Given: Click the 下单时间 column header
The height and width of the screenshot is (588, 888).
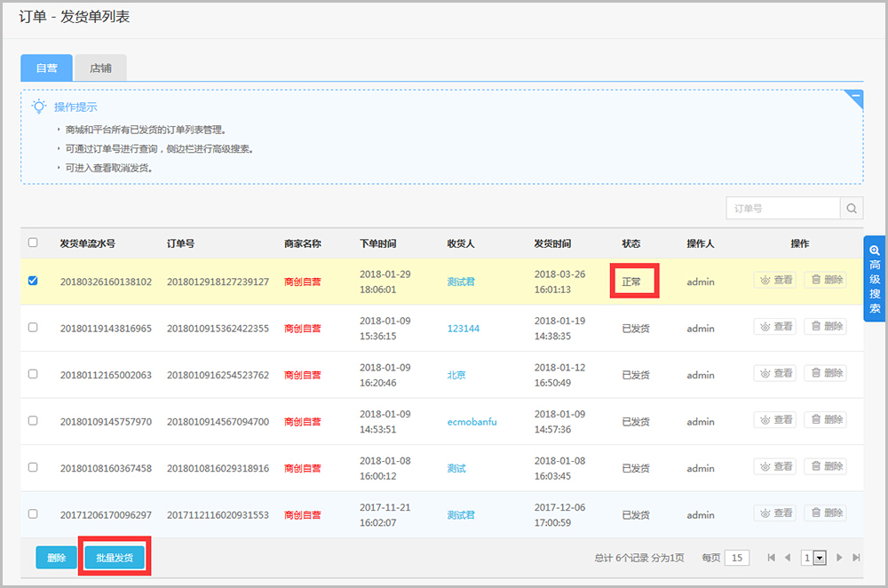Looking at the screenshot, I should point(377,243).
